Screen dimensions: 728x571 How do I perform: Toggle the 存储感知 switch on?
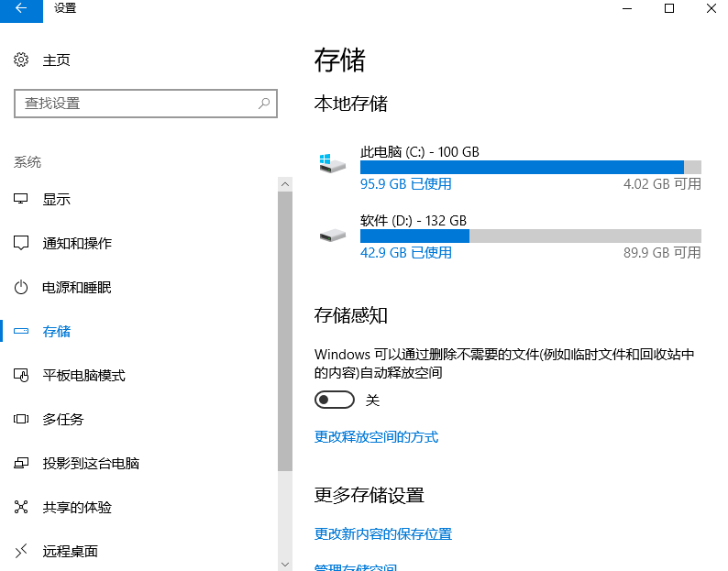point(335,400)
